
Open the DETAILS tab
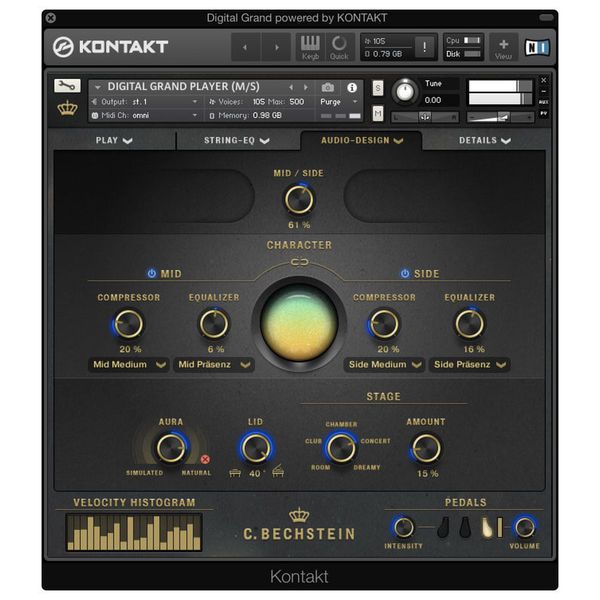[x=484, y=141]
